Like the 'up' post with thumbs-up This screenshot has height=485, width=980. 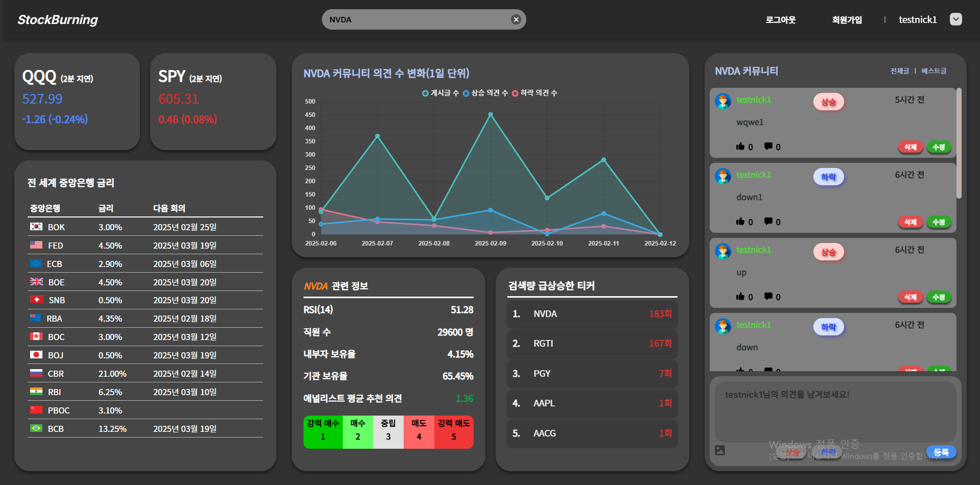[x=740, y=297]
